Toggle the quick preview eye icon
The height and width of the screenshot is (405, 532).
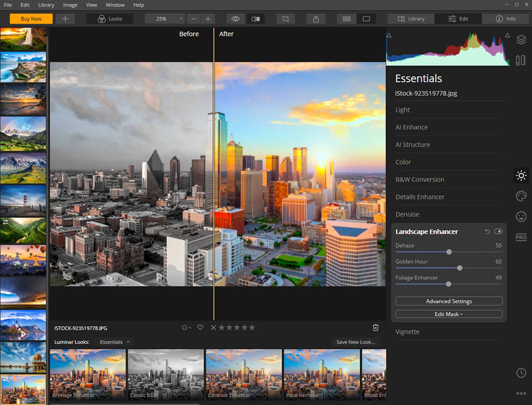pos(235,18)
